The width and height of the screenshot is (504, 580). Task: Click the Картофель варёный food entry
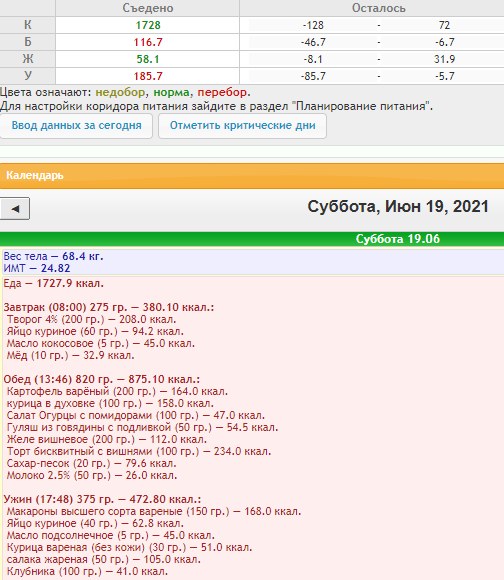pos(117,391)
